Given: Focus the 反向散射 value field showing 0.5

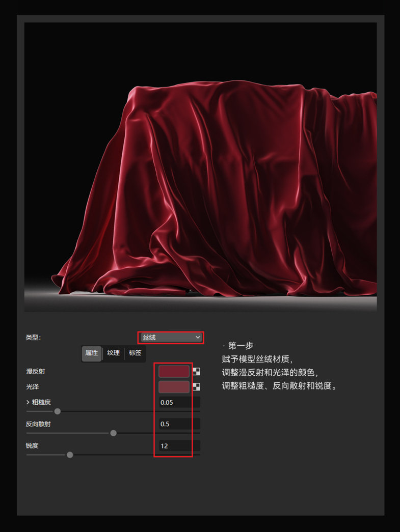Looking at the screenshot, I should click(x=179, y=424).
